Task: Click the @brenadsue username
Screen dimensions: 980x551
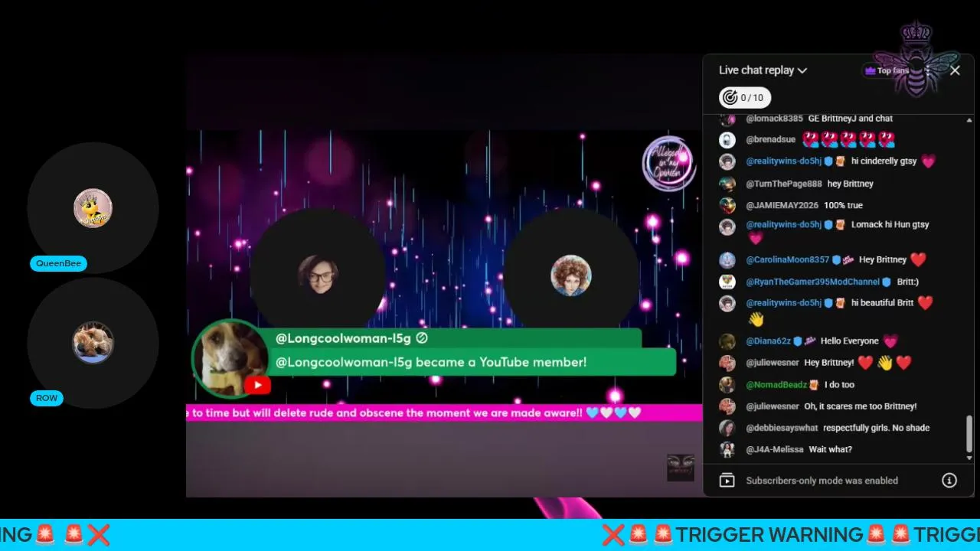Action: coord(770,140)
